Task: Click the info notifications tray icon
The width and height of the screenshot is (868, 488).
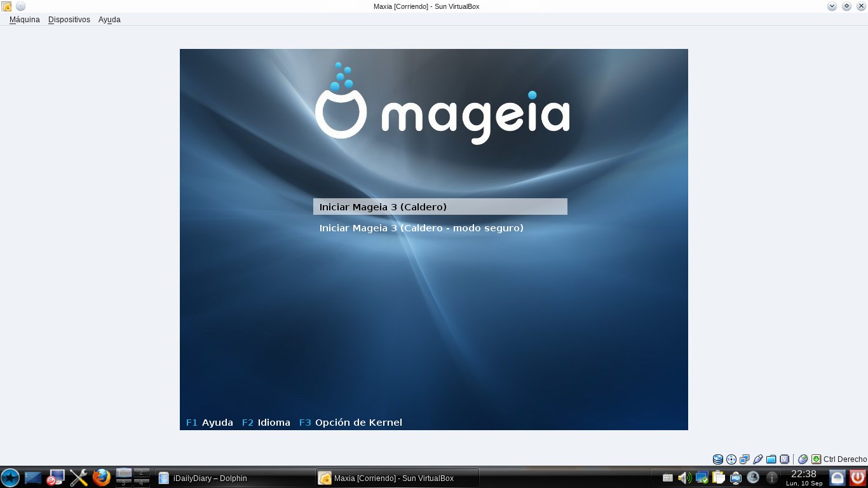Action: (x=772, y=477)
